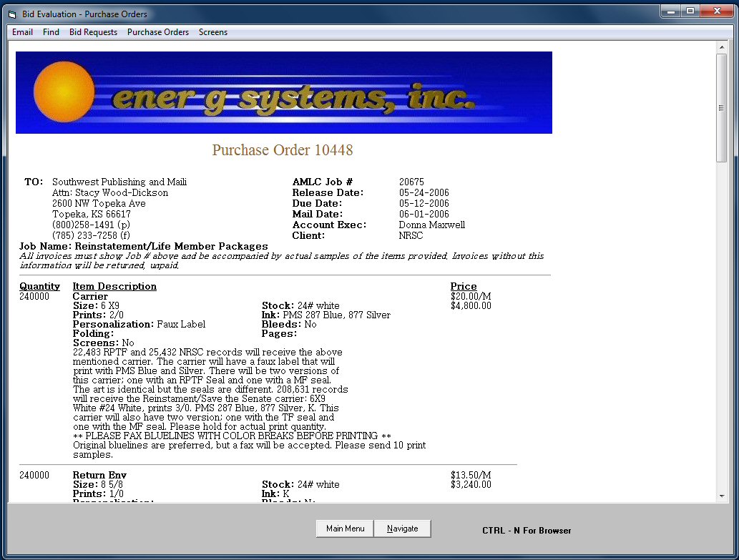This screenshot has height=560, width=739.
Task: Open the Find menu
Action: coord(51,32)
